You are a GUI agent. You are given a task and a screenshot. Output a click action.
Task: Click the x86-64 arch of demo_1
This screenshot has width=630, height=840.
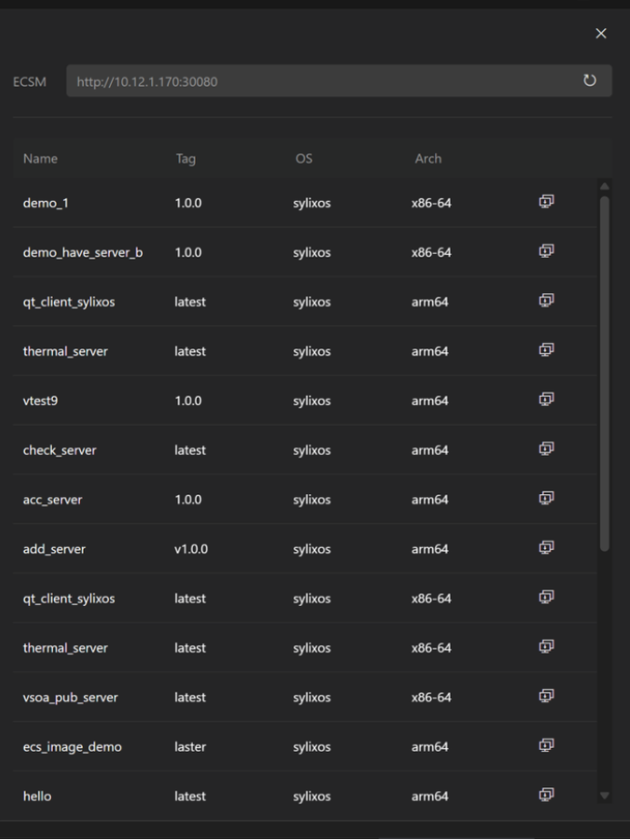(432, 203)
